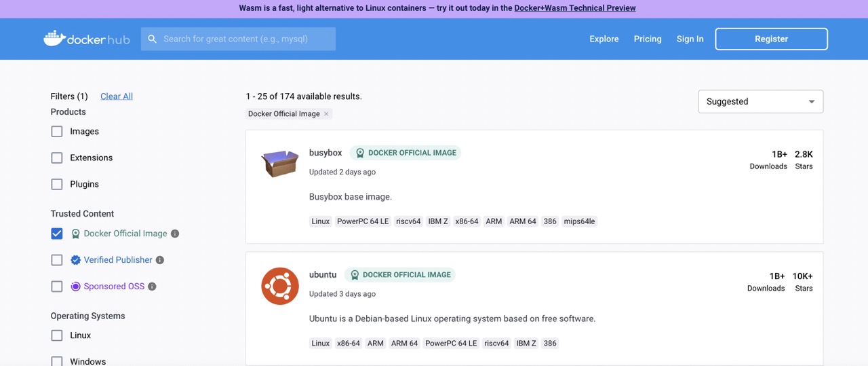Viewport: 868px width, 366px height.
Task: Click the info icon beside Sponsored OSS
Action: tap(152, 287)
